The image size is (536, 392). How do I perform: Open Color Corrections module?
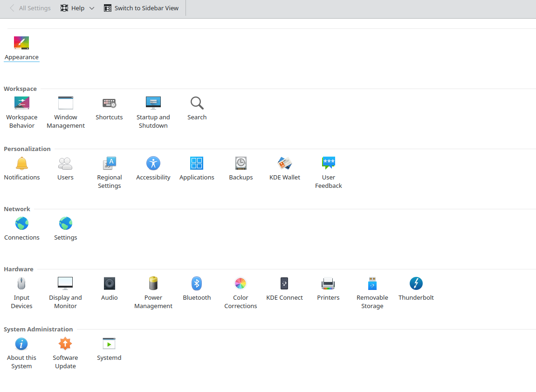[x=241, y=283]
